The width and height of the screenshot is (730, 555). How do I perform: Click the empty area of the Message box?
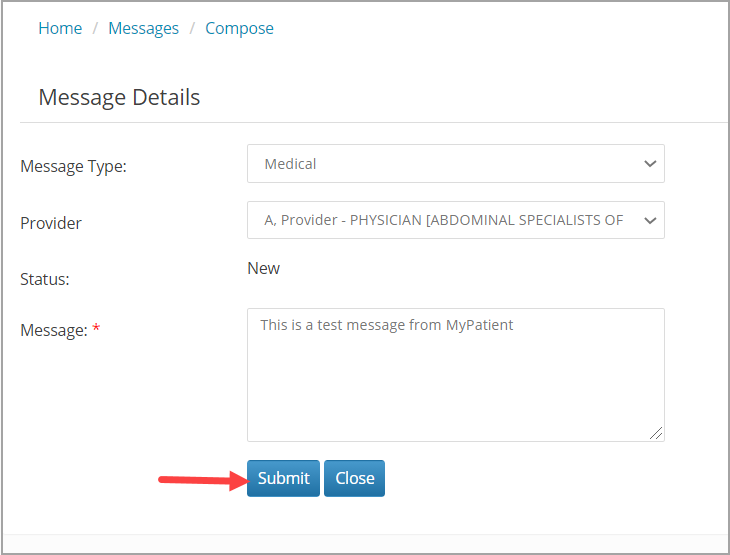coord(455,390)
